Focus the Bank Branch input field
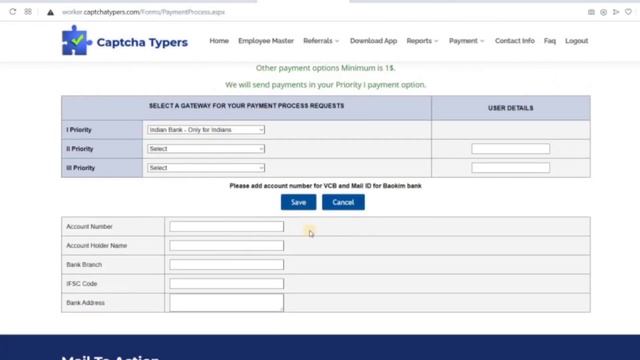This screenshot has width=640, height=360. coord(227,264)
